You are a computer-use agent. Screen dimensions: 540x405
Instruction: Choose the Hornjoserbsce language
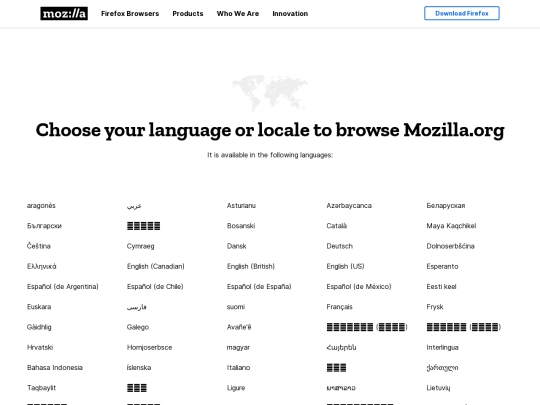coord(149,347)
